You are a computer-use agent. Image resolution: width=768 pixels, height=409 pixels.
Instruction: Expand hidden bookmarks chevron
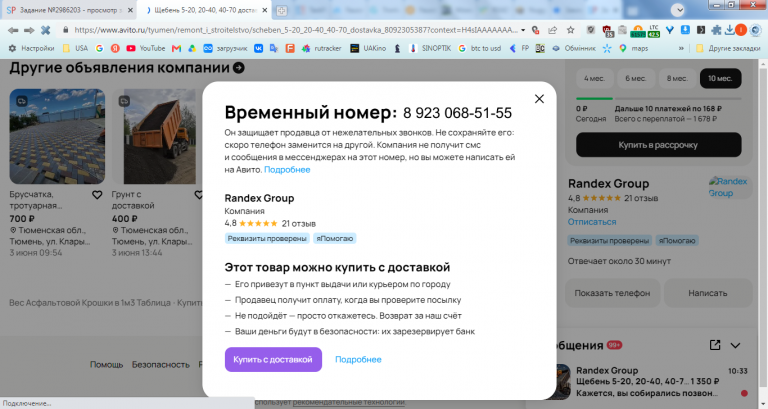pyautogui.click(x=681, y=48)
